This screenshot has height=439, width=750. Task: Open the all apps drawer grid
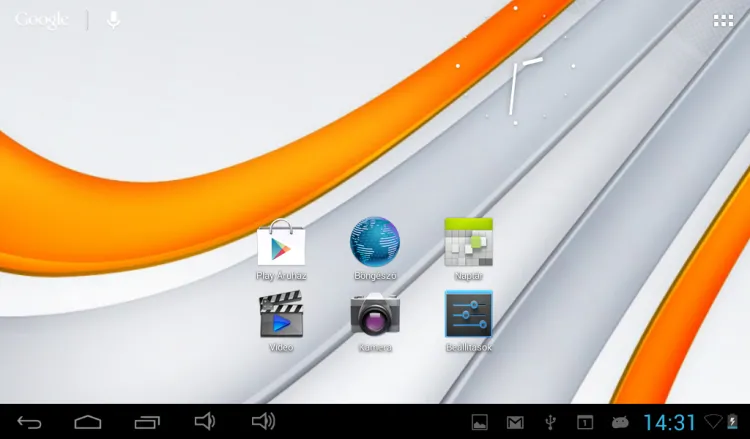pyautogui.click(x=723, y=20)
